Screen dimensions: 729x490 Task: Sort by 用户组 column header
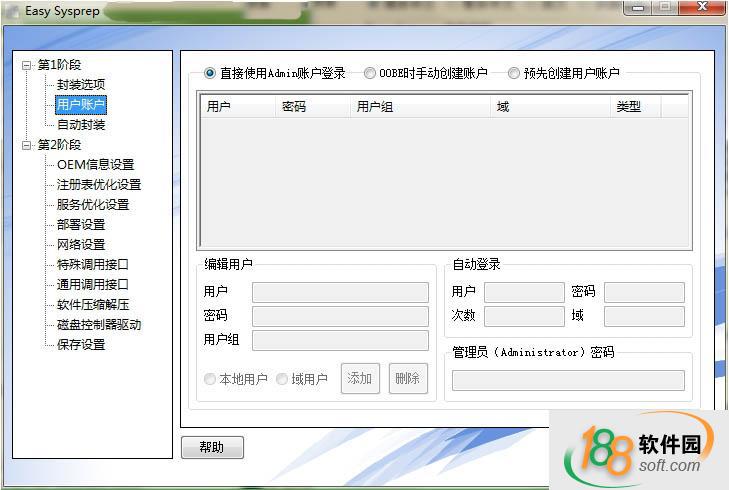(420, 107)
